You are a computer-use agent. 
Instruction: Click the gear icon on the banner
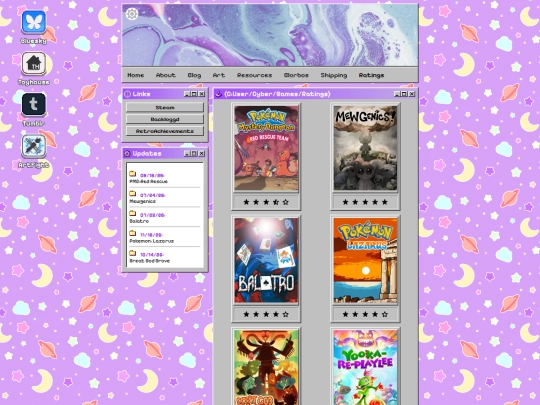tap(132, 14)
